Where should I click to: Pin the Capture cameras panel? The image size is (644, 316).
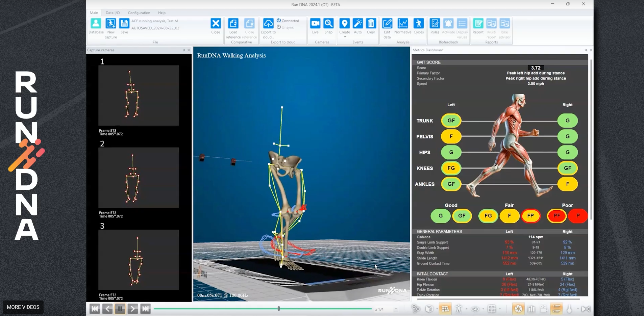coord(184,50)
